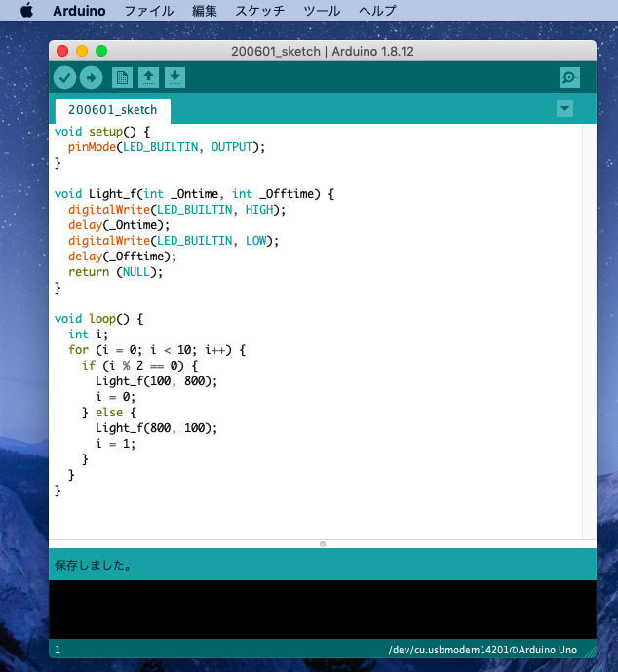The height and width of the screenshot is (672, 618).
Task: Expand the tab options dropdown arrow
Action: (x=565, y=109)
